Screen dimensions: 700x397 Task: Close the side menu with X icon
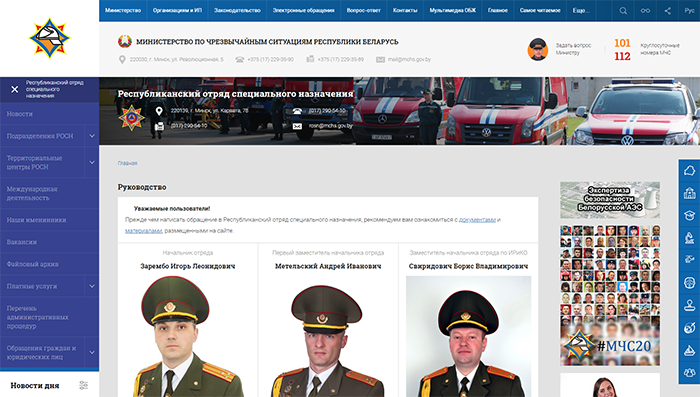coord(15,89)
